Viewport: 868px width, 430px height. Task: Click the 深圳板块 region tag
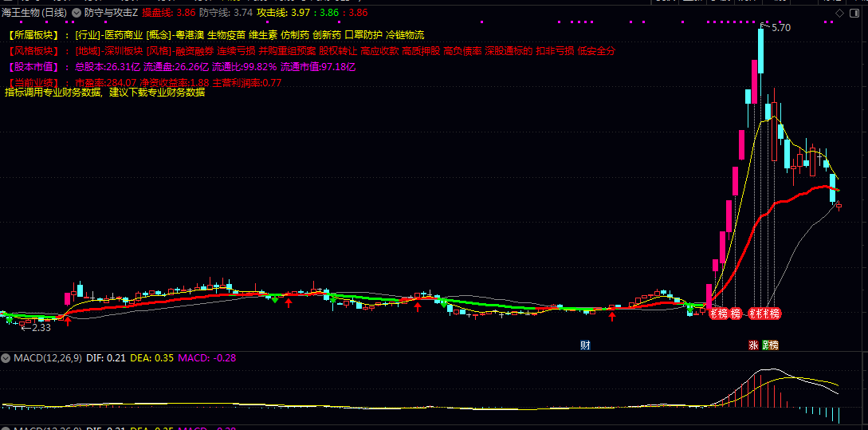124,51
